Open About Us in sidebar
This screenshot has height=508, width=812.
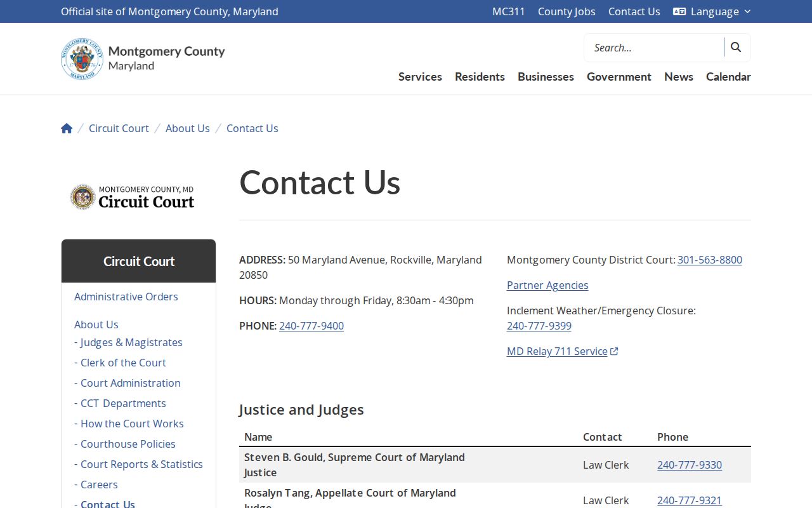pos(96,324)
